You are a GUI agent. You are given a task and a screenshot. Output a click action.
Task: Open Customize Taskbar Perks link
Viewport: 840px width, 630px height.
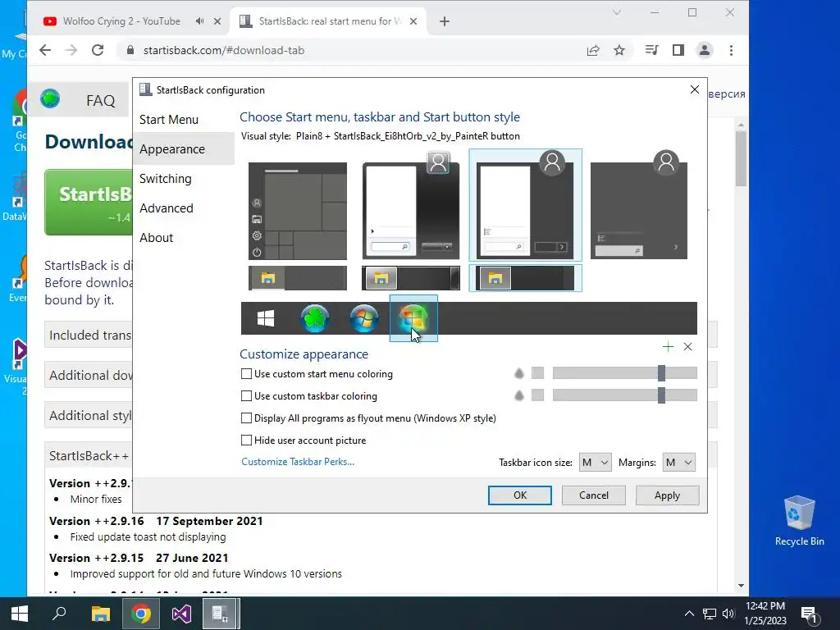298,462
